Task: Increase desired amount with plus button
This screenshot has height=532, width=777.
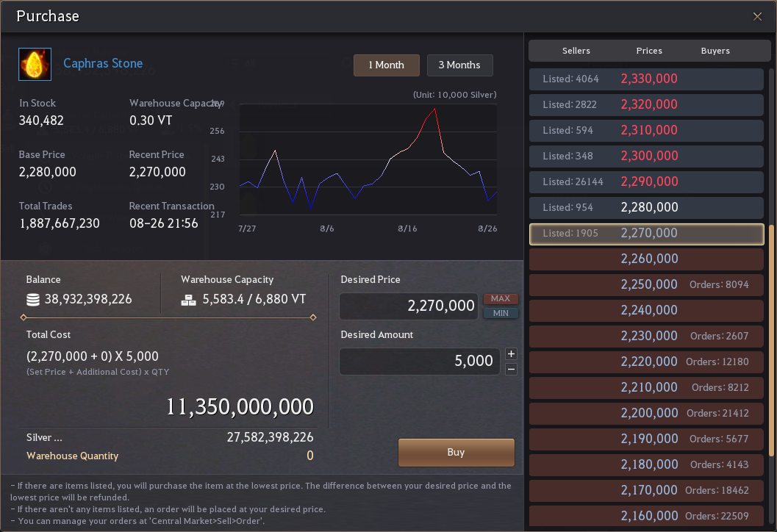Action: click(x=512, y=354)
